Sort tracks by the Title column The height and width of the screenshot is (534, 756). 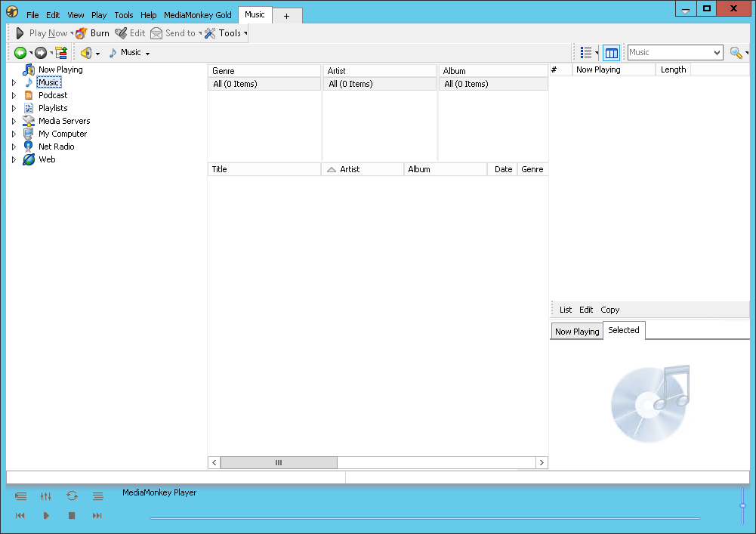click(264, 169)
